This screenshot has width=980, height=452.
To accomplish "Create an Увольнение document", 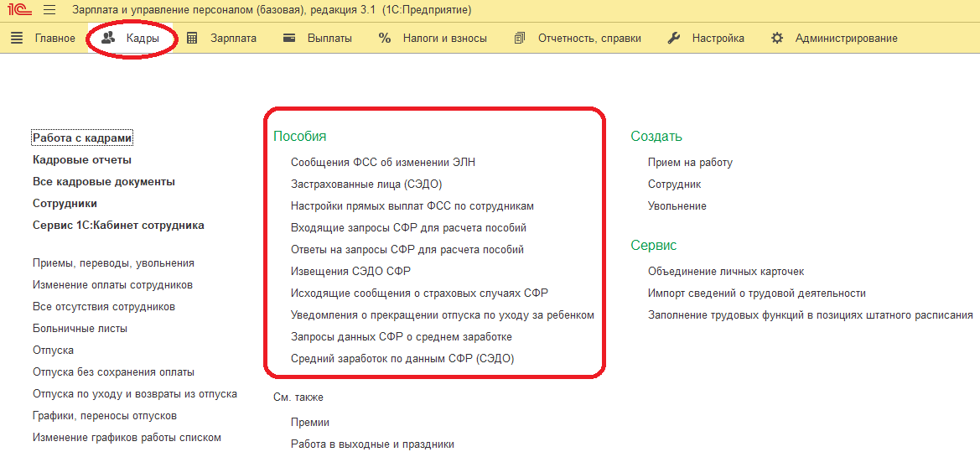I will 677,205.
